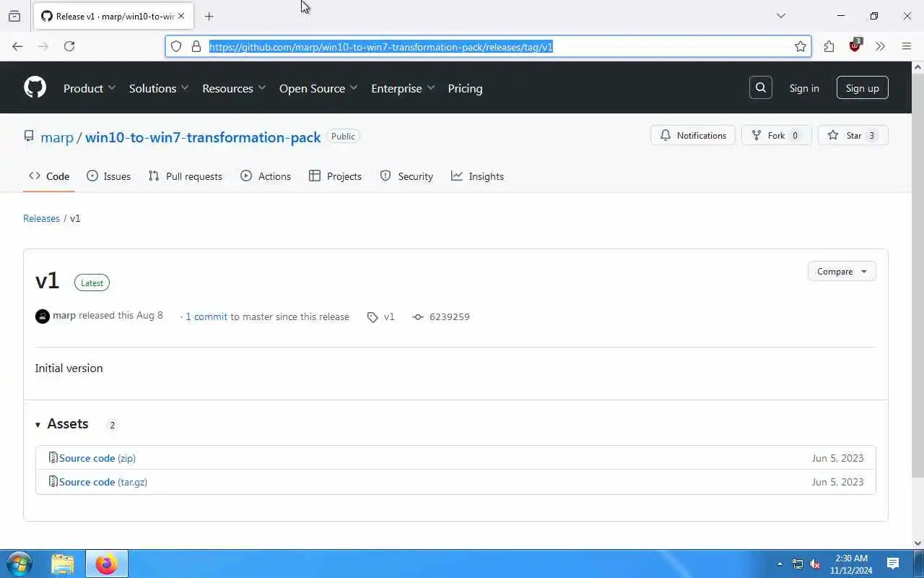Click the Firefox back arrow

pyautogui.click(x=17, y=46)
